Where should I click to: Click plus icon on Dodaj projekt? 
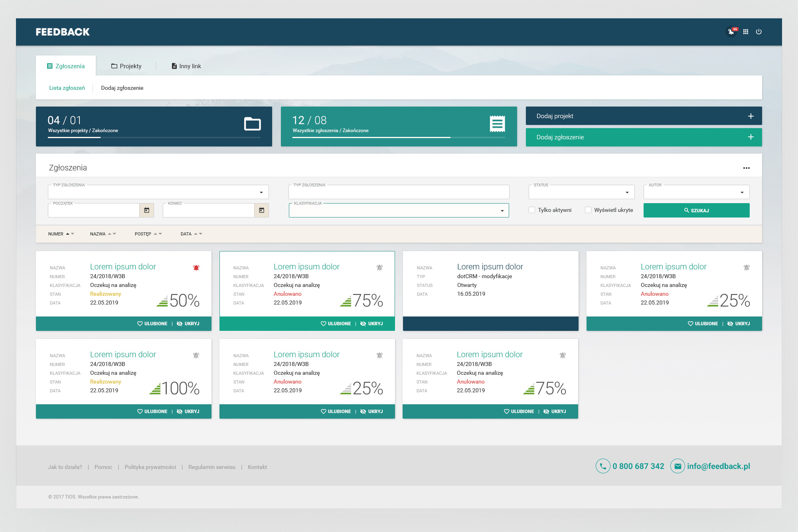coord(751,116)
